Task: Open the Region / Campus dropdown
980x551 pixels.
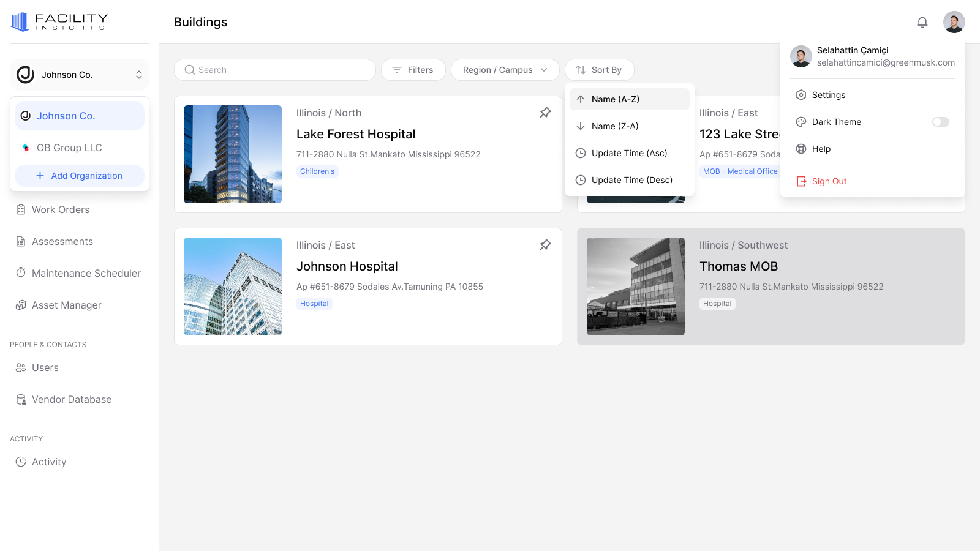Action: (505, 70)
